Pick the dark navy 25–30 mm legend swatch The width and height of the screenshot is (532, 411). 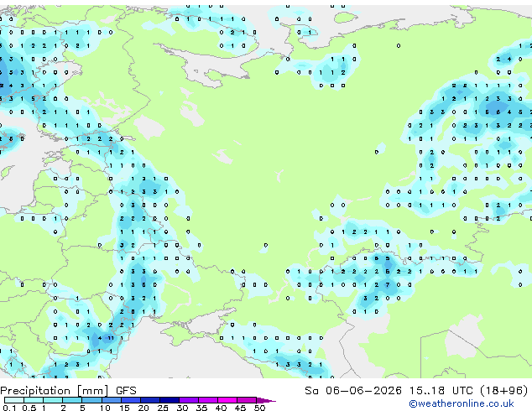pyautogui.click(x=170, y=400)
